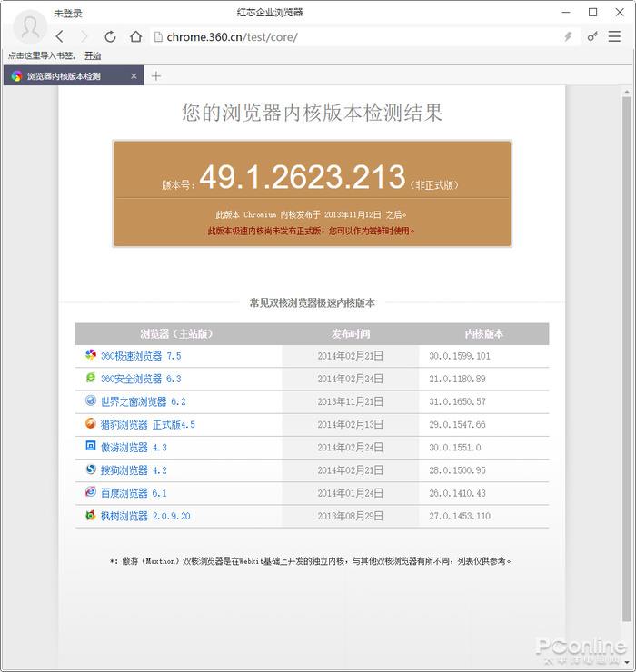
Task: Open a new tab with plus button
Action: point(155,76)
